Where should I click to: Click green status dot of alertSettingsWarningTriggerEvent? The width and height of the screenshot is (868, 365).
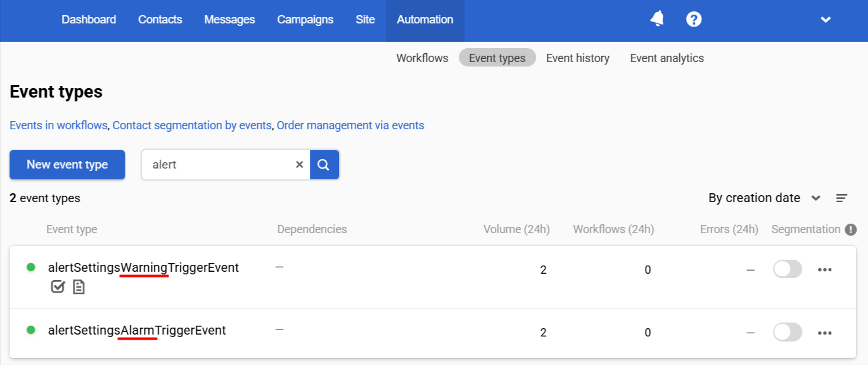30,267
